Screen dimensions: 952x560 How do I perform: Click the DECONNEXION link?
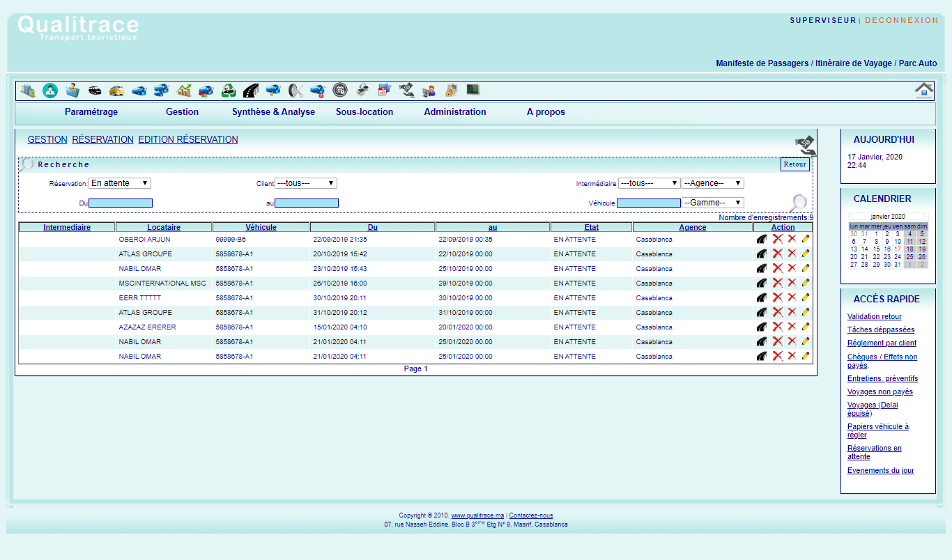(x=902, y=20)
